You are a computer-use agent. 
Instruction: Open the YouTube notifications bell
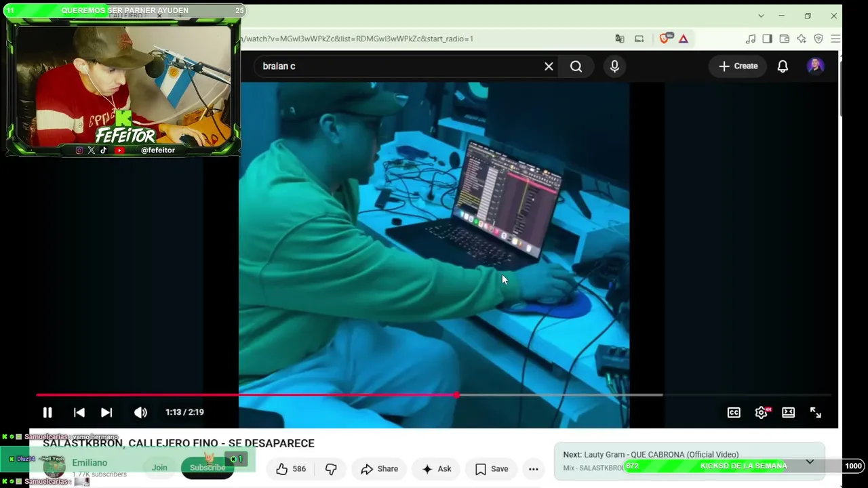(x=783, y=66)
